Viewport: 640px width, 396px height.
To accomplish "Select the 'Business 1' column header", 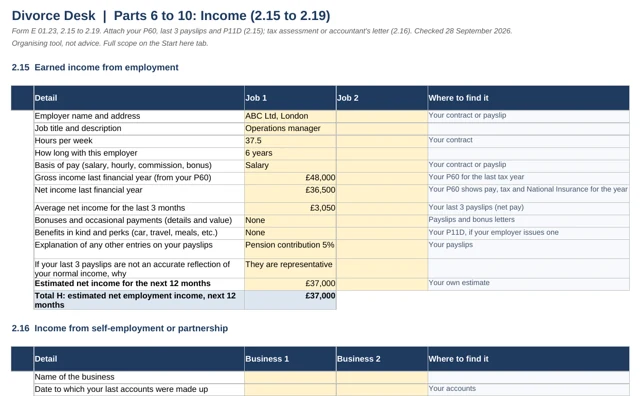I will (x=290, y=359).
